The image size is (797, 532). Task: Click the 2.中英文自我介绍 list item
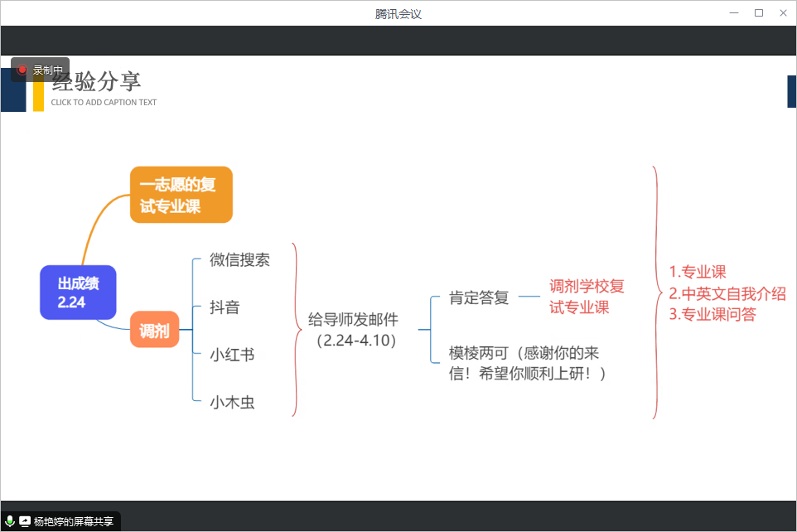point(727,293)
